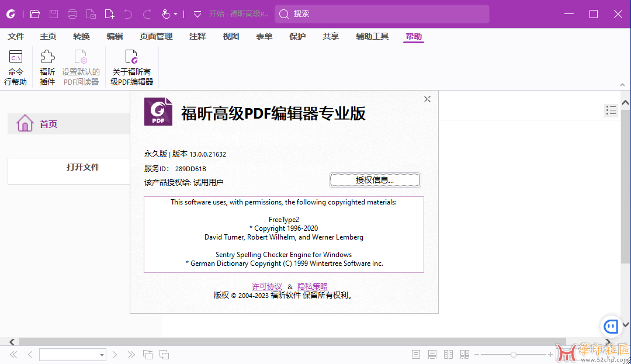
Task: Close the about dialog with X
Action: tap(427, 99)
